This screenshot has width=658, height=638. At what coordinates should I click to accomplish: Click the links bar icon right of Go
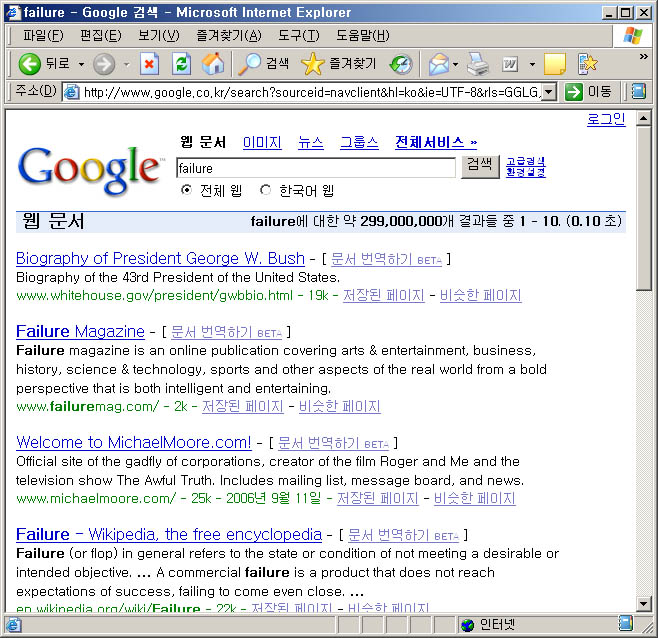pos(639,92)
